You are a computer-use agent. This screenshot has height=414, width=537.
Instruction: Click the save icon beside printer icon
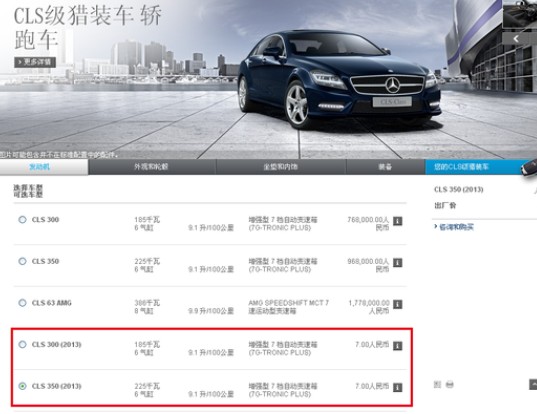pos(437,384)
